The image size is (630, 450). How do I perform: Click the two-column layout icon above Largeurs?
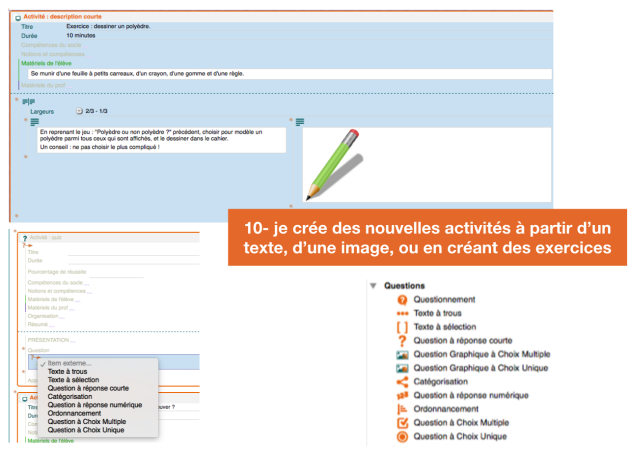click(28, 101)
